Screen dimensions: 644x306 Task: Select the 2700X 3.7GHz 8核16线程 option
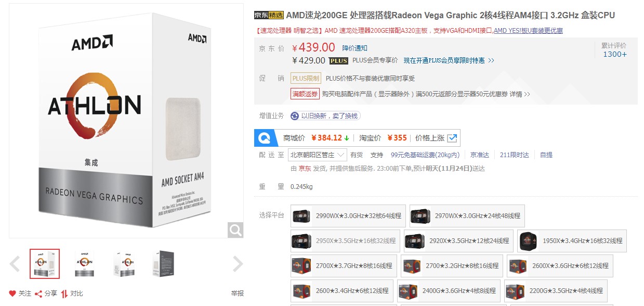(344, 265)
